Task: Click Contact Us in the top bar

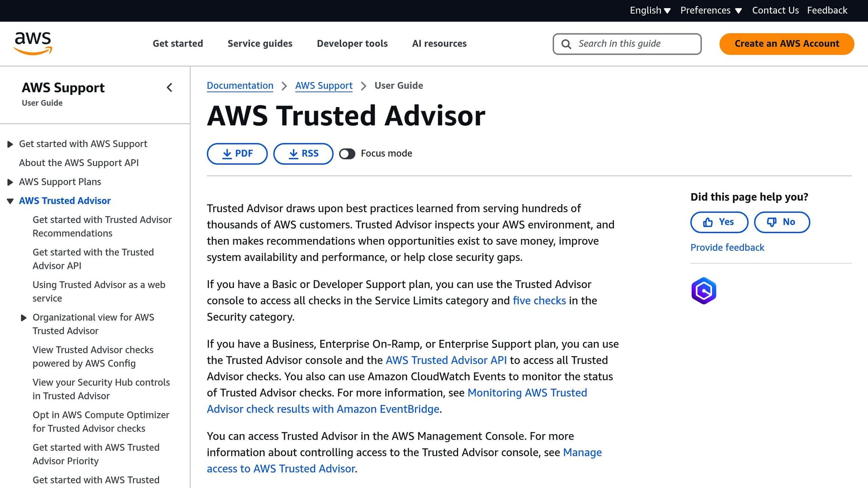Action: pyautogui.click(x=775, y=11)
